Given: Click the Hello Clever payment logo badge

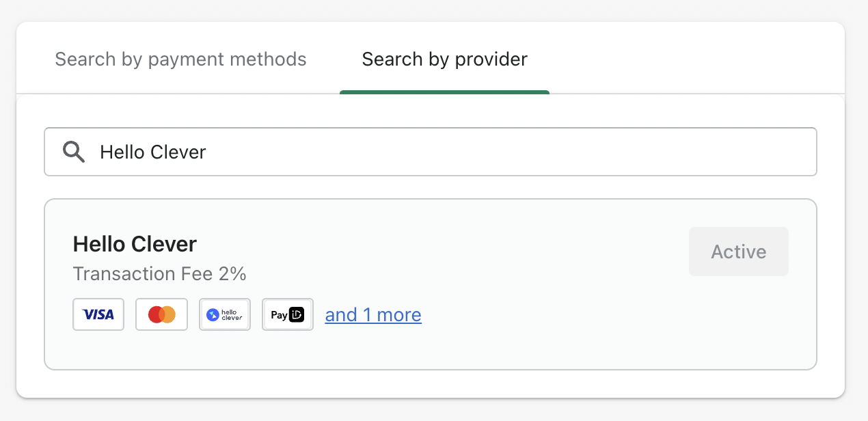Looking at the screenshot, I should (225, 314).
